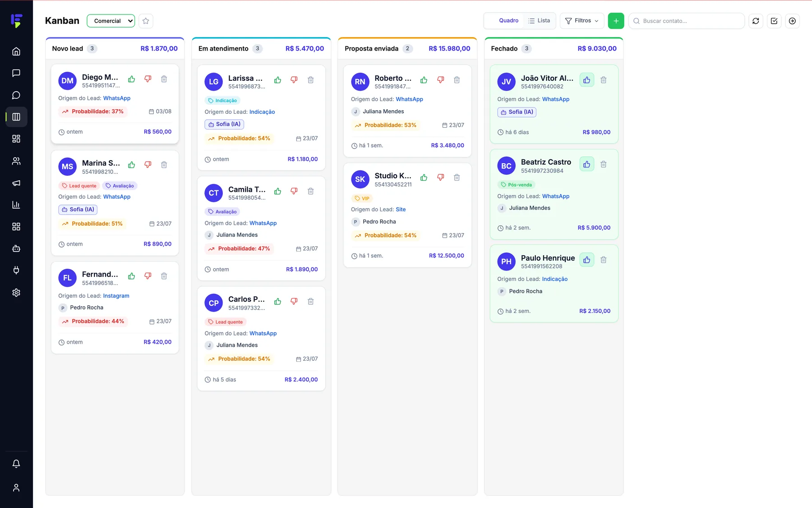Click the Indicação origin link on Paulo Henrique card
The image size is (812, 508).
555,279
